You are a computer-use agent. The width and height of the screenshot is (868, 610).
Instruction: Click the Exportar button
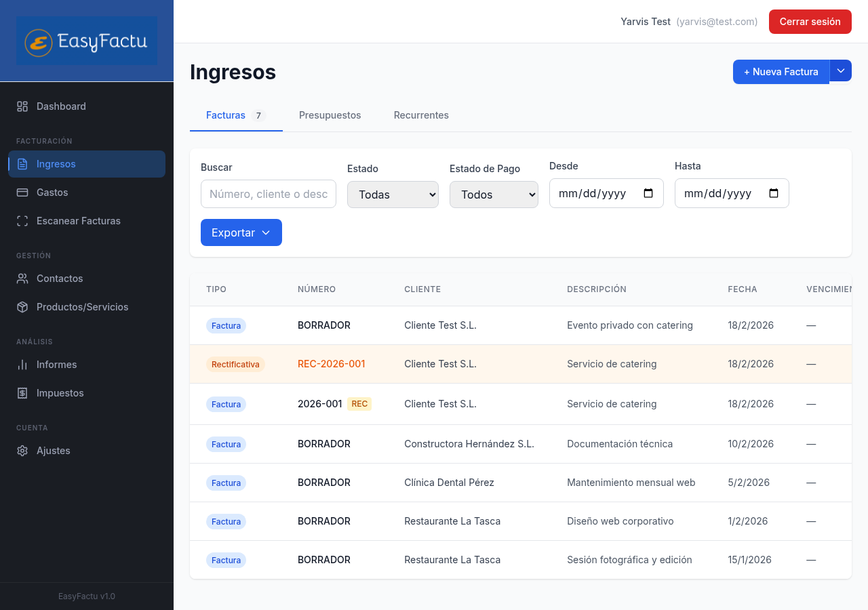pyautogui.click(x=241, y=232)
